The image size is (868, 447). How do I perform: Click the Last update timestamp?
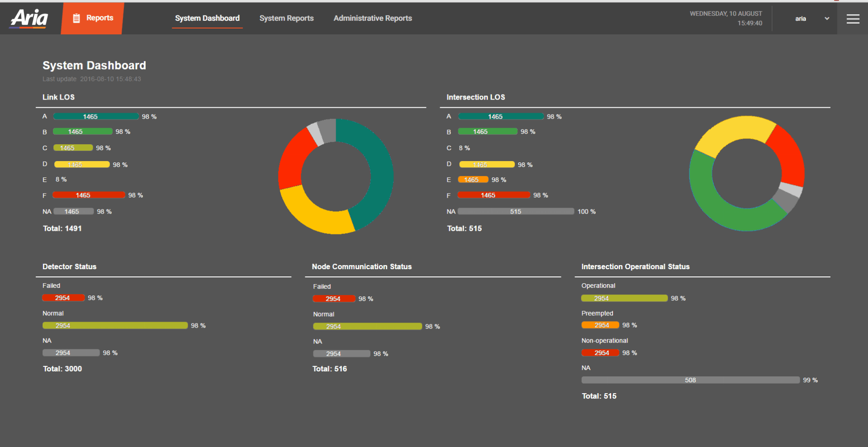(92, 79)
